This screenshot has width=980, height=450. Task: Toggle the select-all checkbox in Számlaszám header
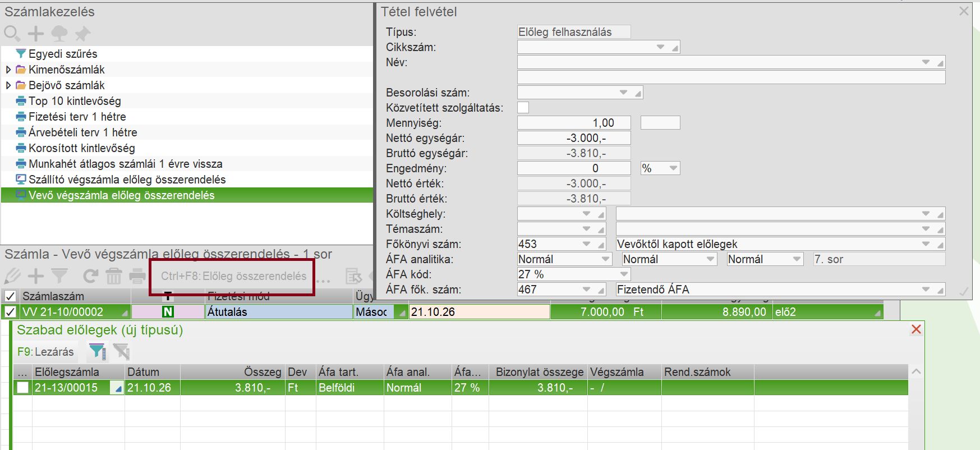click(10, 296)
